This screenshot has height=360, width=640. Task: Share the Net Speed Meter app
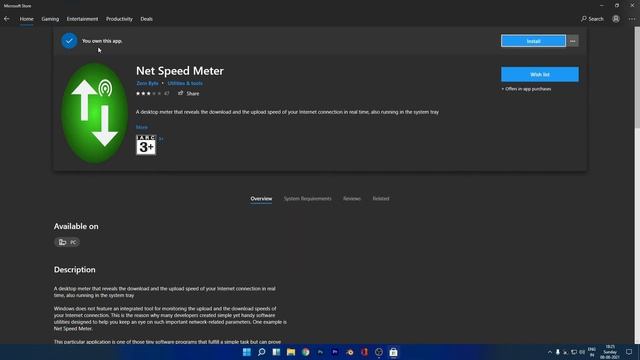coord(189,93)
